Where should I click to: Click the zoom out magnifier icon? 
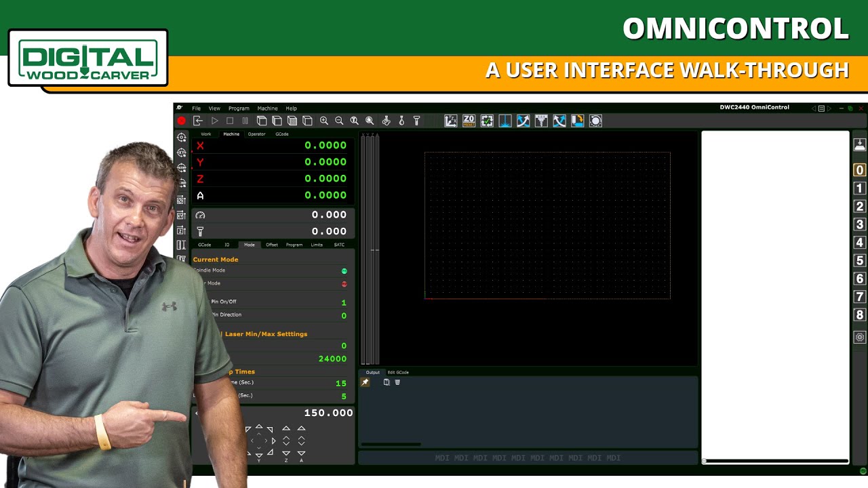[x=339, y=121]
